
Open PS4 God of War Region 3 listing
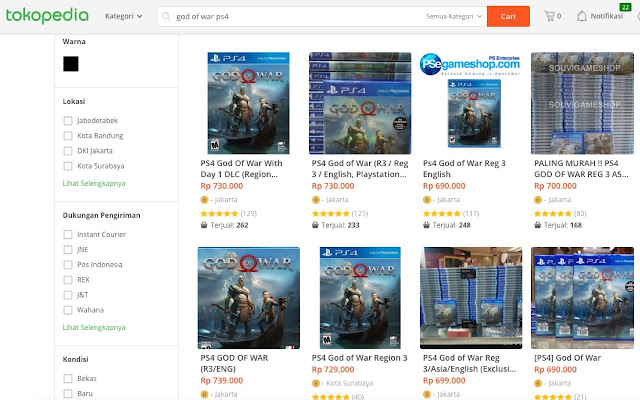359,358
